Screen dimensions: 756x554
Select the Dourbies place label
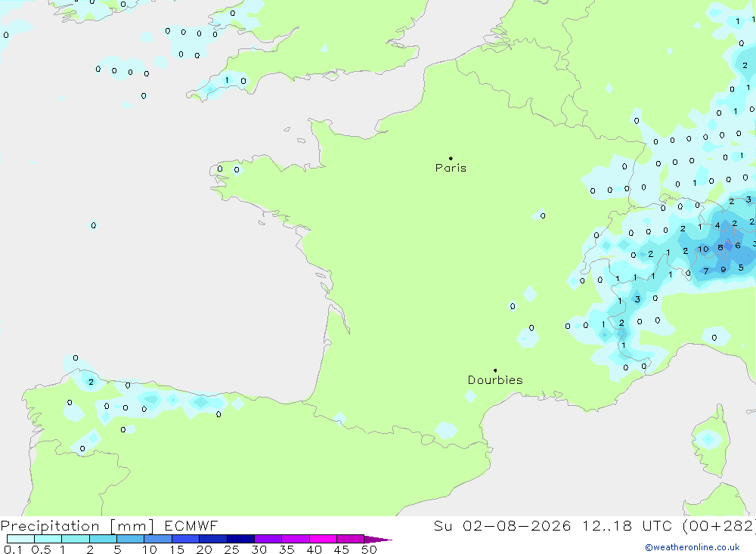[495, 380]
